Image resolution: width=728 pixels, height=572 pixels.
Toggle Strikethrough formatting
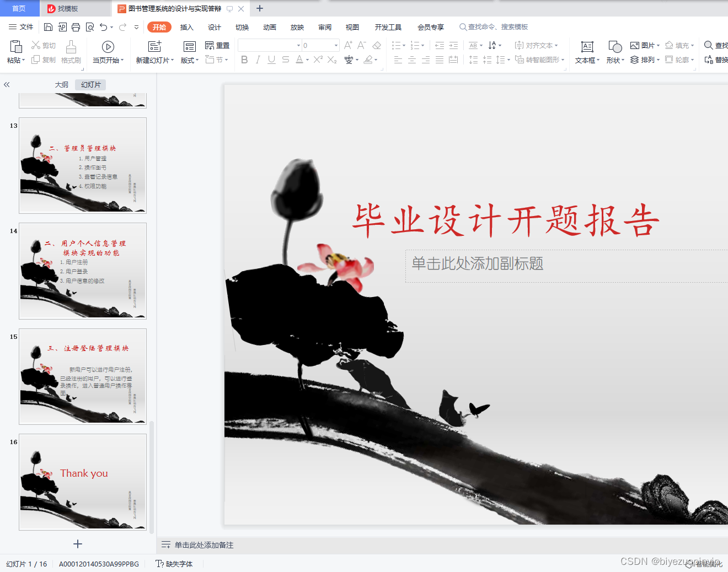point(285,60)
